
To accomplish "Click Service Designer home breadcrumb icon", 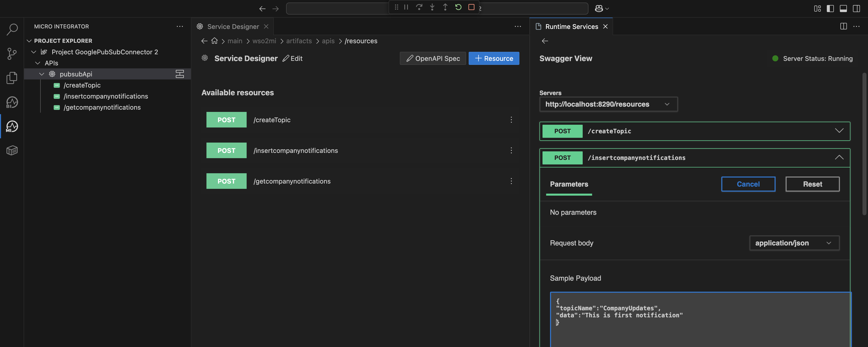I will pyautogui.click(x=214, y=41).
